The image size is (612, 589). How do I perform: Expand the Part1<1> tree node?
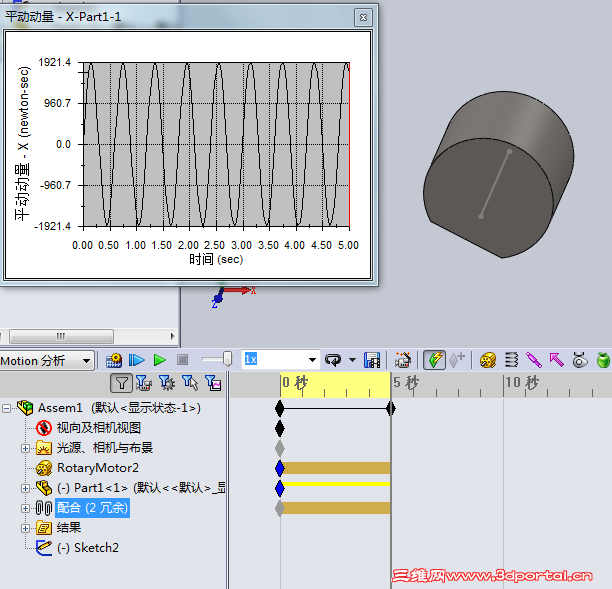click(25, 488)
